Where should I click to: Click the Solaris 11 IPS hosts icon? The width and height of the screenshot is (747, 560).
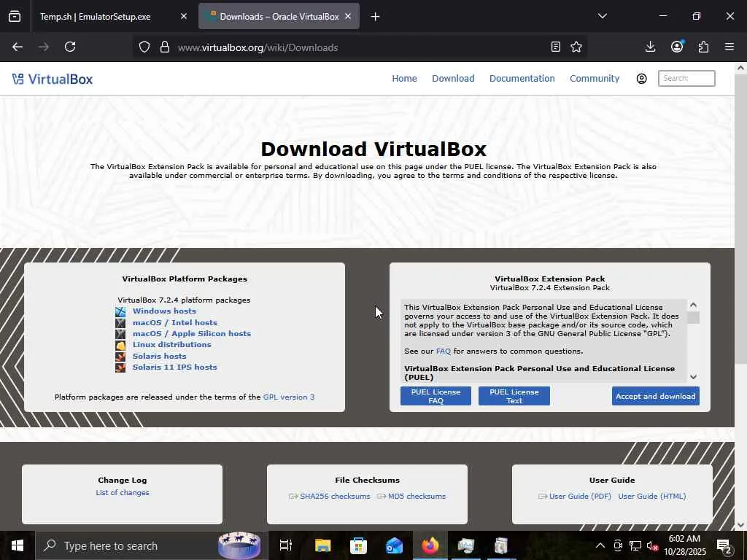coord(120,367)
